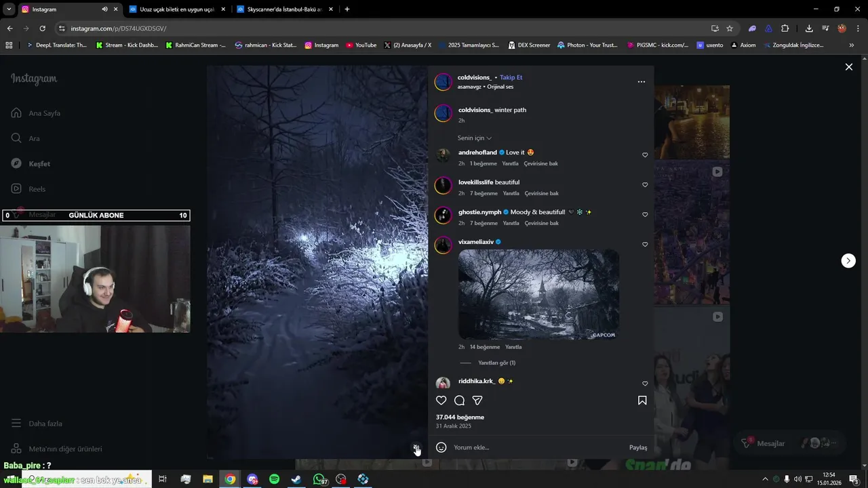Viewport: 868px width, 488px height.
Task: Expand replies with Yanıtları gör (1)
Action: click(x=496, y=363)
